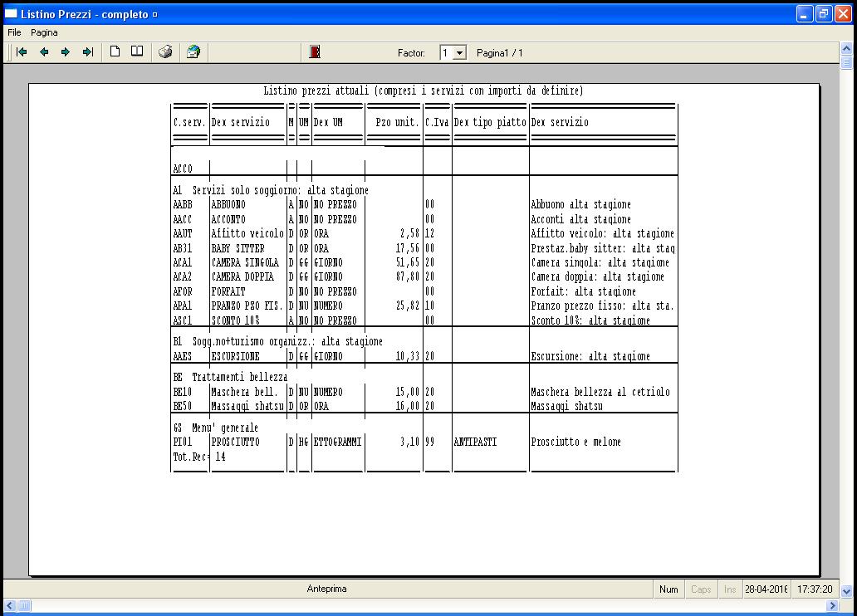Open the File menu
The height and width of the screenshot is (616, 857).
point(14,32)
